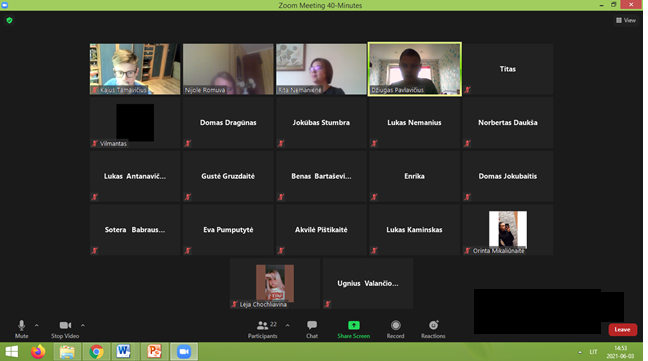Expand video options arrow beside Stop Video
The image size is (648, 361).
tap(83, 325)
